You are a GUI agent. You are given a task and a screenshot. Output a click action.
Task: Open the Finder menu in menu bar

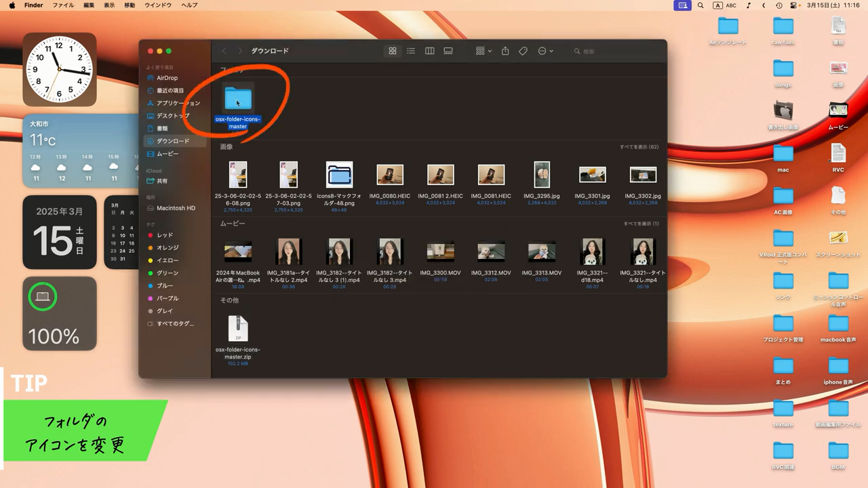click(x=33, y=5)
